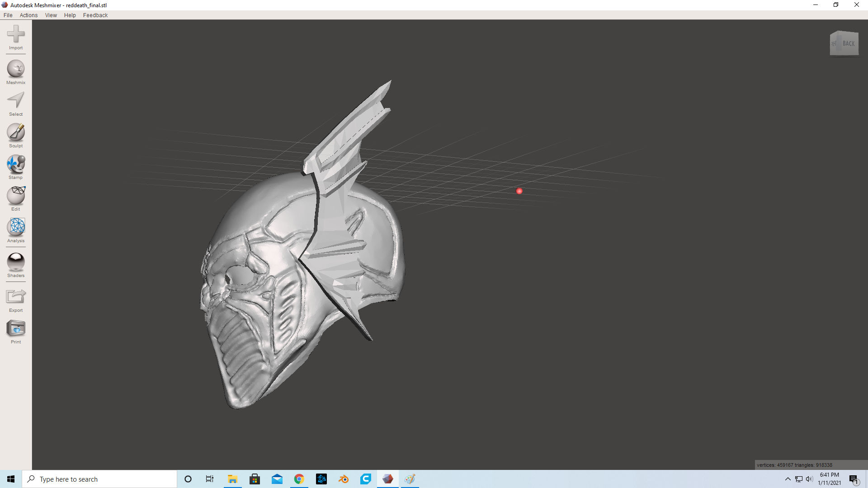Open the Paint app on taskbar
Image resolution: width=868 pixels, height=488 pixels.
pyautogui.click(x=410, y=479)
